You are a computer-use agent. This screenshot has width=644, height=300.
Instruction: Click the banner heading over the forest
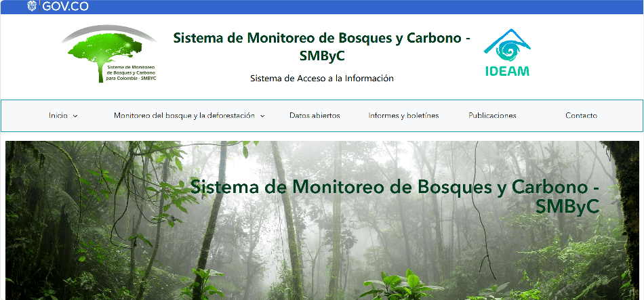pyautogui.click(x=395, y=196)
